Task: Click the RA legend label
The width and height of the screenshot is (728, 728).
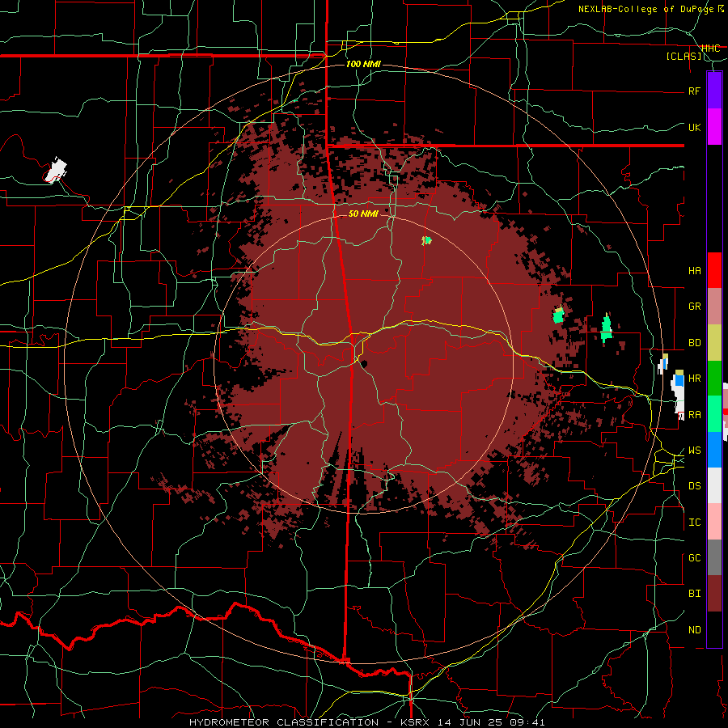Action: (x=694, y=415)
